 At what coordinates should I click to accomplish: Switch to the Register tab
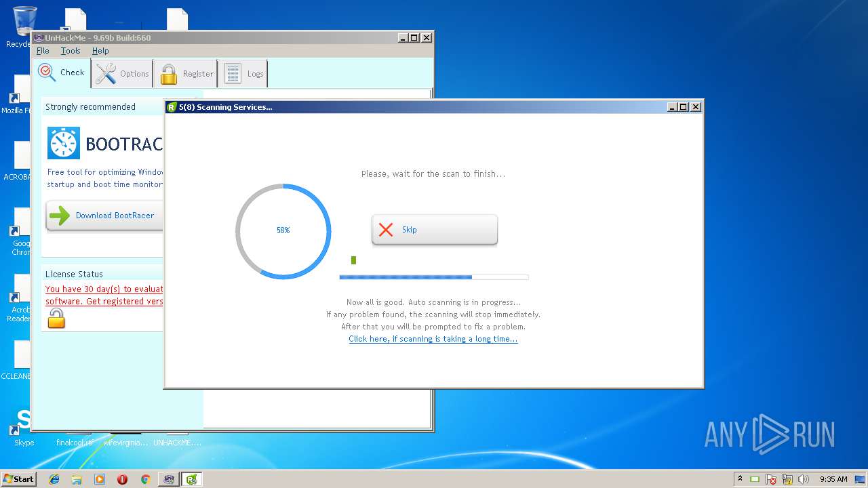coord(185,73)
